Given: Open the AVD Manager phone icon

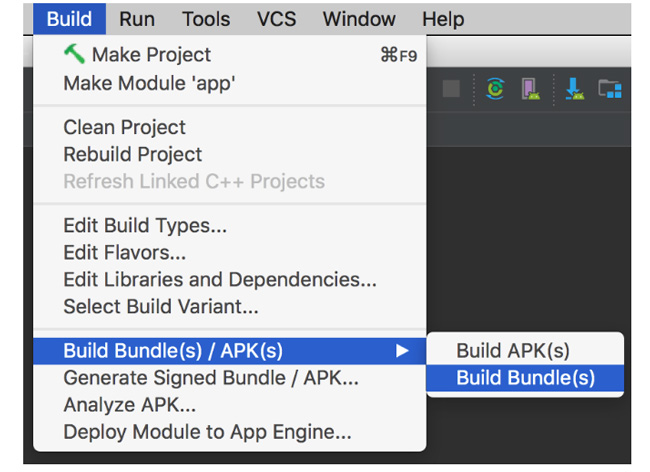Looking at the screenshot, I should (x=530, y=89).
